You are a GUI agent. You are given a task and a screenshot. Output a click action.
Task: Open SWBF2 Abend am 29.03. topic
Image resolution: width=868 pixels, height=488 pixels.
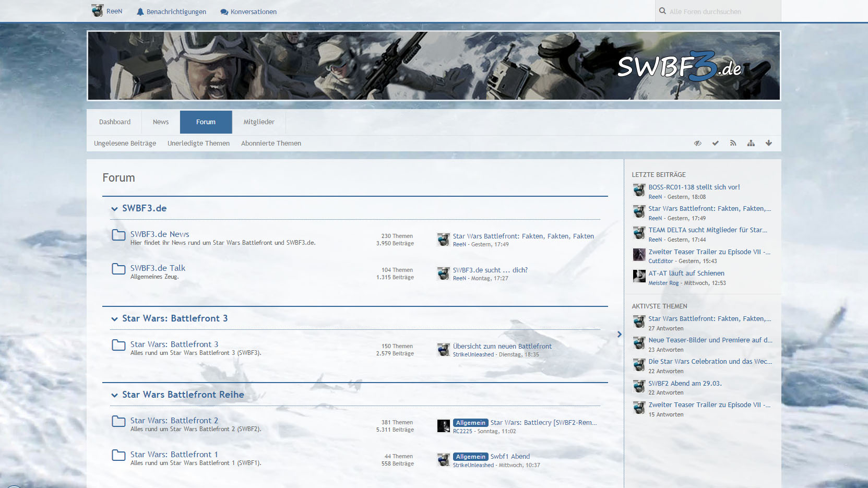pos(685,384)
